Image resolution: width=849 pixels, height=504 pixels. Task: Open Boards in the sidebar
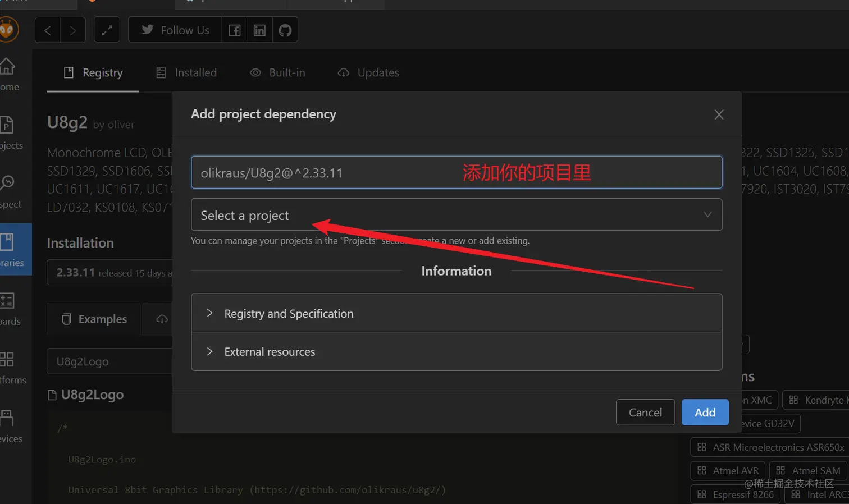(x=10, y=309)
